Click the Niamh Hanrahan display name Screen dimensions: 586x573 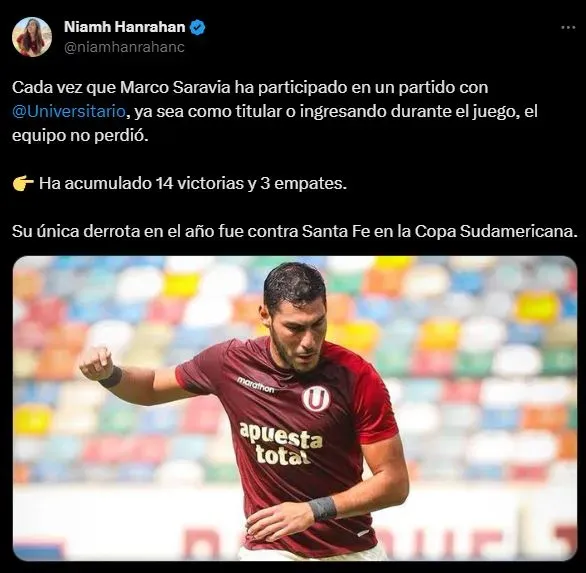(x=124, y=27)
